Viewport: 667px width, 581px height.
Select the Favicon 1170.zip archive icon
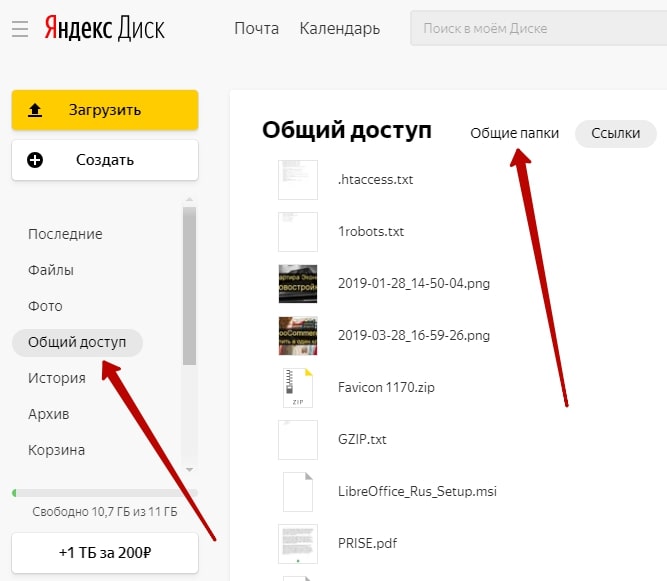click(297, 387)
